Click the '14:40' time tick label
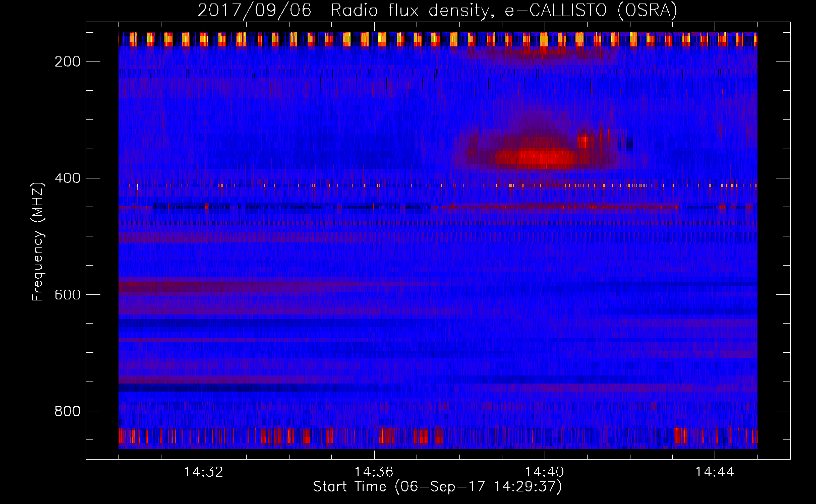Screen dimensions: 816x504 coord(544,472)
